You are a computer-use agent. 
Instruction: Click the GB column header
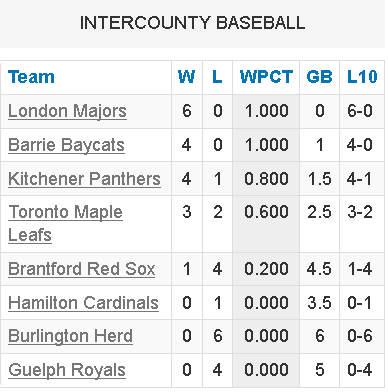click(319, 77)
